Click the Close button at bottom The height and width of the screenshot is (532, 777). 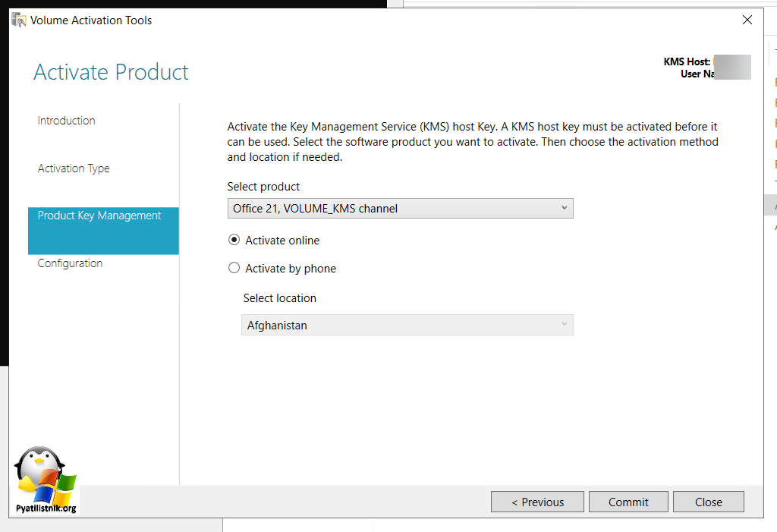pos(709,502)
